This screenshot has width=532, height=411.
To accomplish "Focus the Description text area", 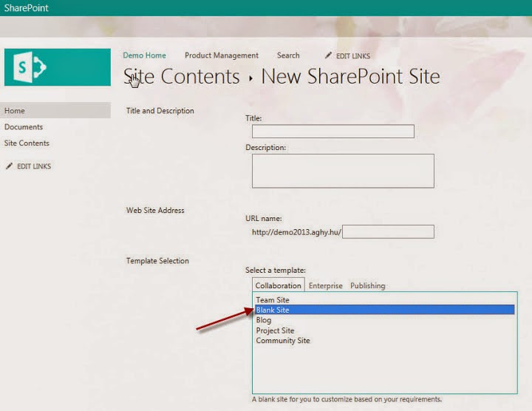I will click(343, 171).
